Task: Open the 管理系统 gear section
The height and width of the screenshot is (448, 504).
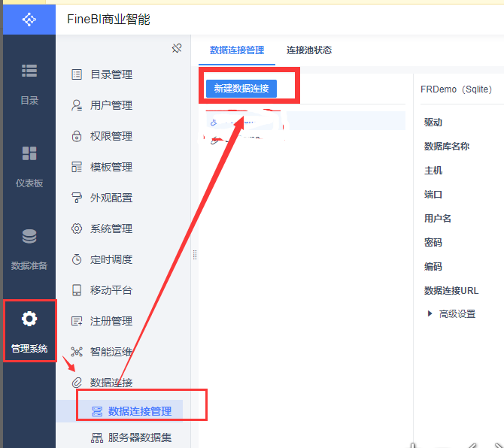Action: tap(29, 331)
